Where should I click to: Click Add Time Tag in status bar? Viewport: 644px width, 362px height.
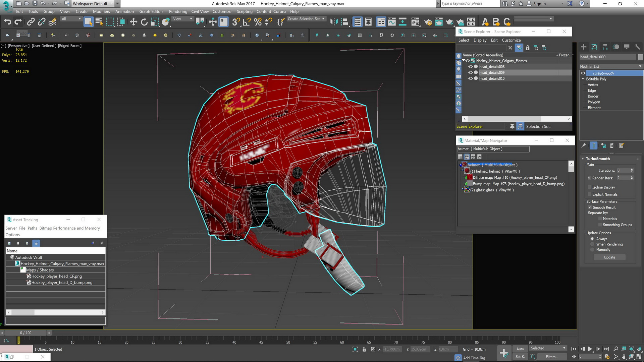pos(474,358)
